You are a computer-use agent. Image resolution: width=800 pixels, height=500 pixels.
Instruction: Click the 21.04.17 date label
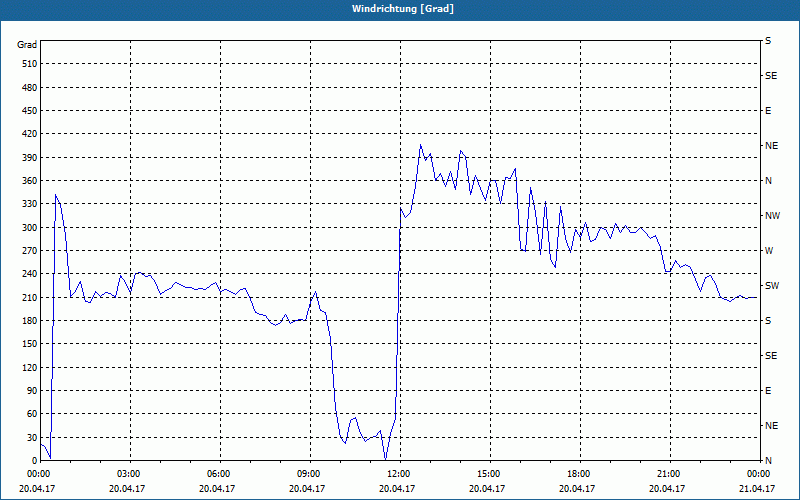click(757, 488)
